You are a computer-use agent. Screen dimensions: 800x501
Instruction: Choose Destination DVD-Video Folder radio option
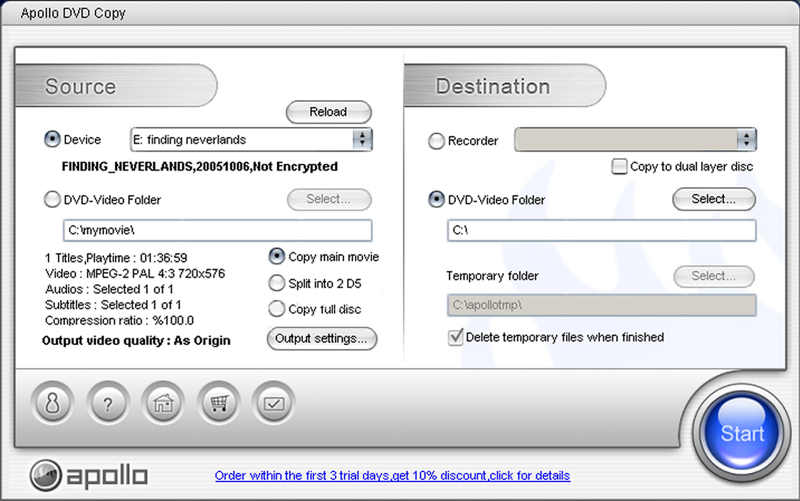click(436, 199)
